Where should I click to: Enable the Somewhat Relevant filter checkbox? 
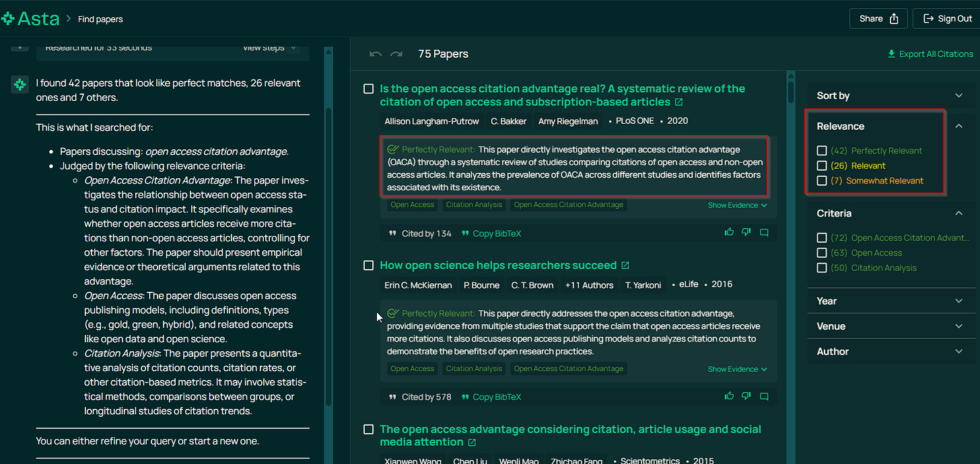tap(822, 180)
